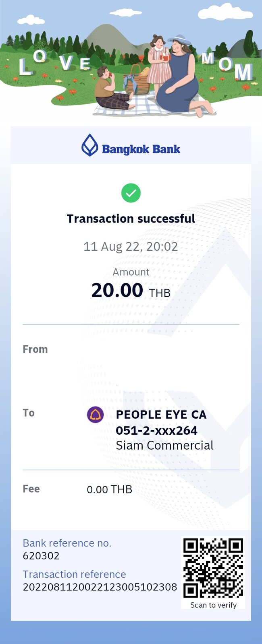Click the green success checkmark icon
Viewport: 262px width, 644px height.
click(x=131, y=193)
